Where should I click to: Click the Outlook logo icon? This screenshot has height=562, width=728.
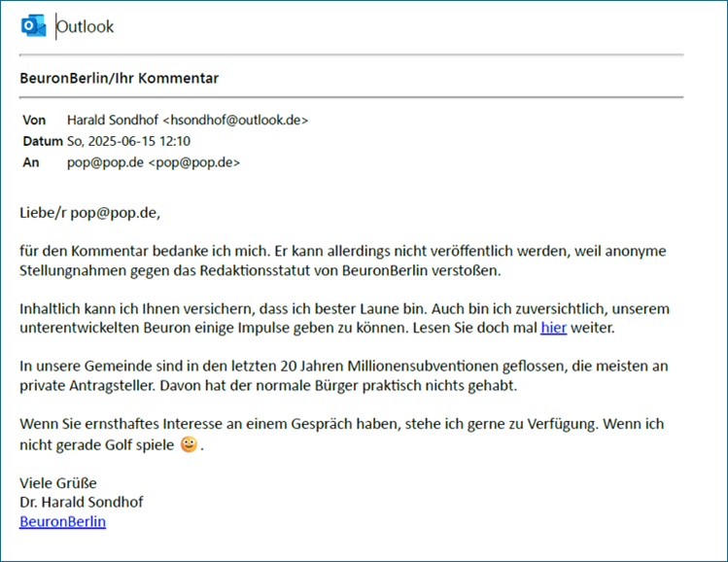coord(33,26)
